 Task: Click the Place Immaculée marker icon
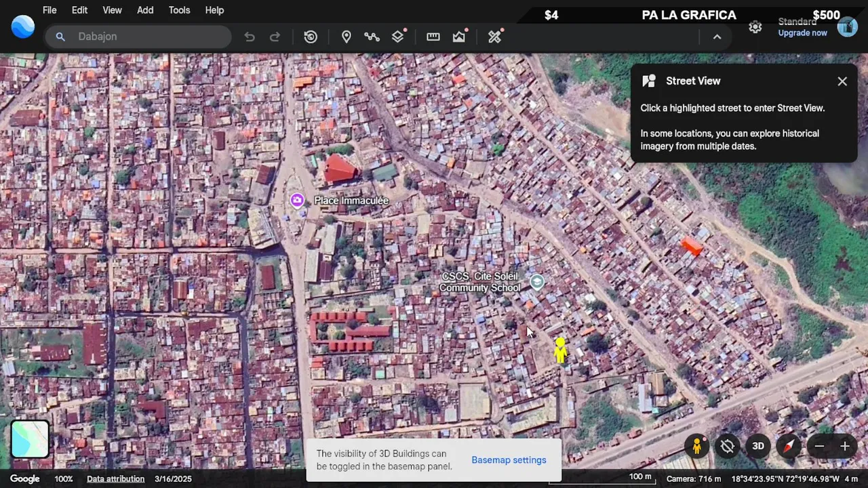tap(297, 200)
